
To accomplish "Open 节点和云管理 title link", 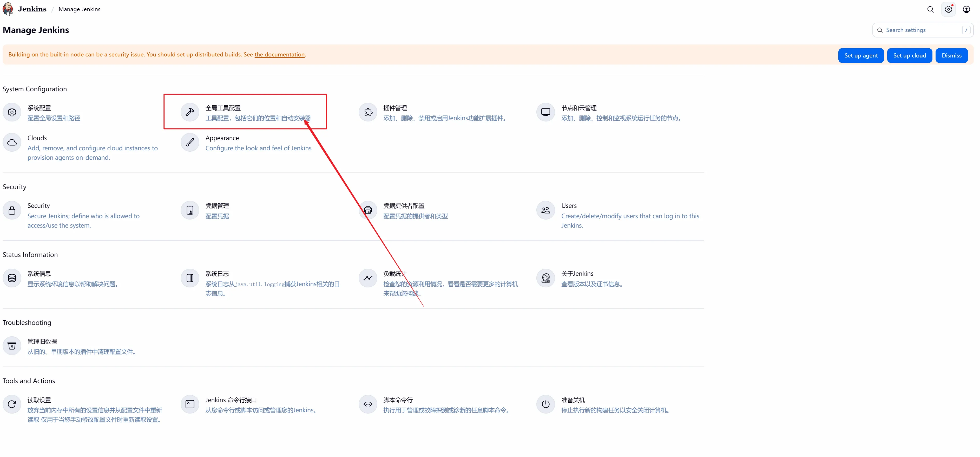I will pos(579,108).
